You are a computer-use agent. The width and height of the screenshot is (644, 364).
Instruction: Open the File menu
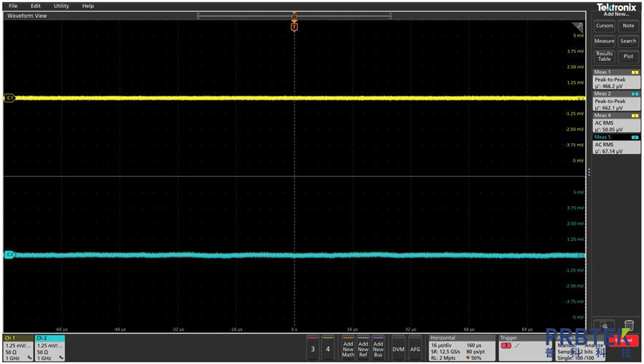13,6
